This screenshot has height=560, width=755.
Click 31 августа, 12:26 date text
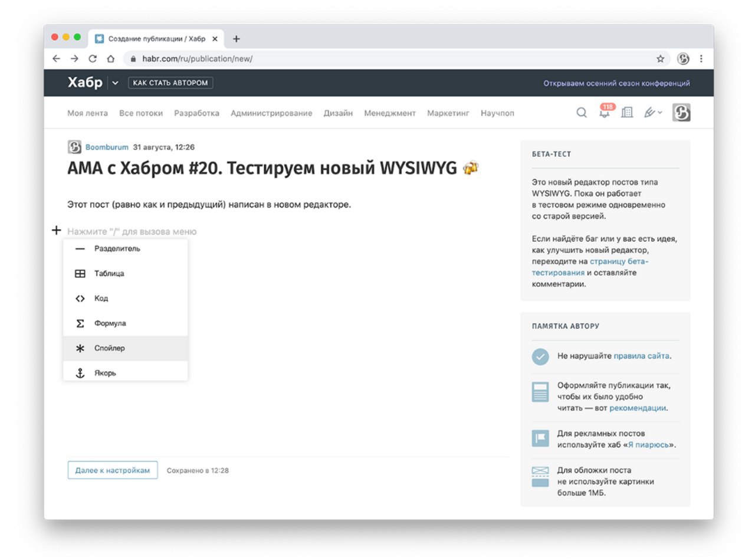pos(164,147)
